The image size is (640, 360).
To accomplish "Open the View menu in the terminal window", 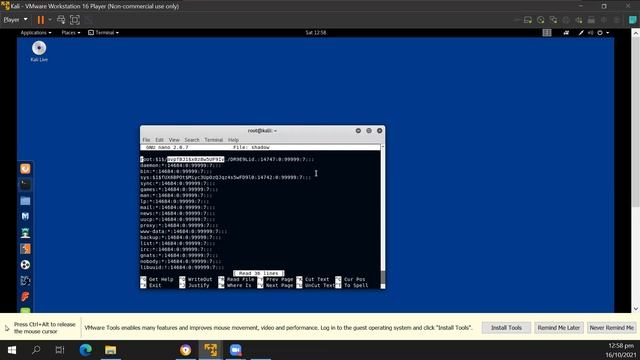I will pos(174,140).
